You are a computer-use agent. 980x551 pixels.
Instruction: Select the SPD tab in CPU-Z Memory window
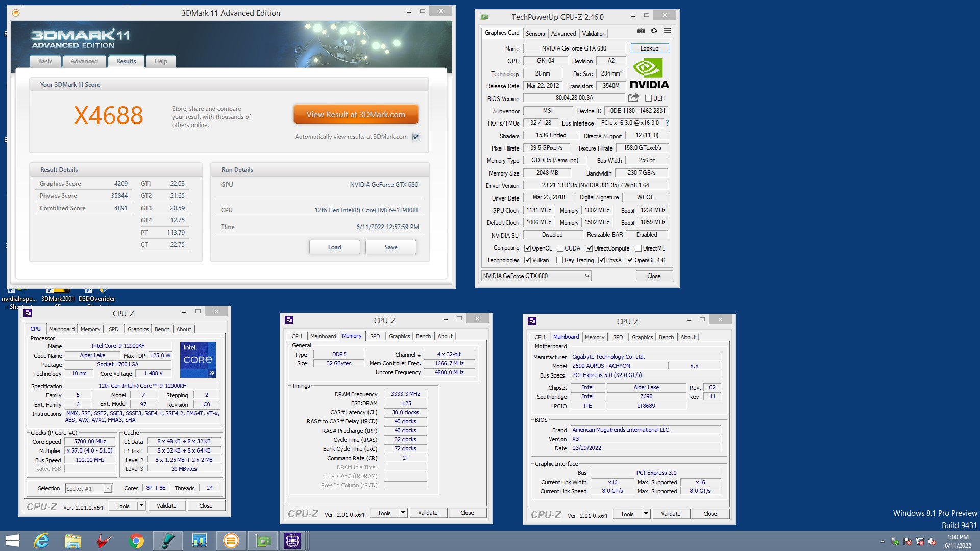coord(375,336)
